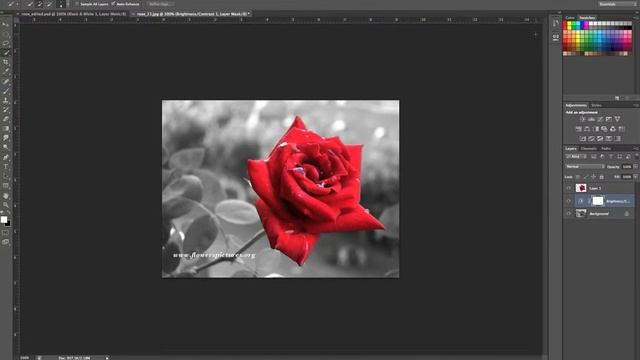Add a Hue/Saturation adjustment
The image size is (640, 360).
click(578, 129)
